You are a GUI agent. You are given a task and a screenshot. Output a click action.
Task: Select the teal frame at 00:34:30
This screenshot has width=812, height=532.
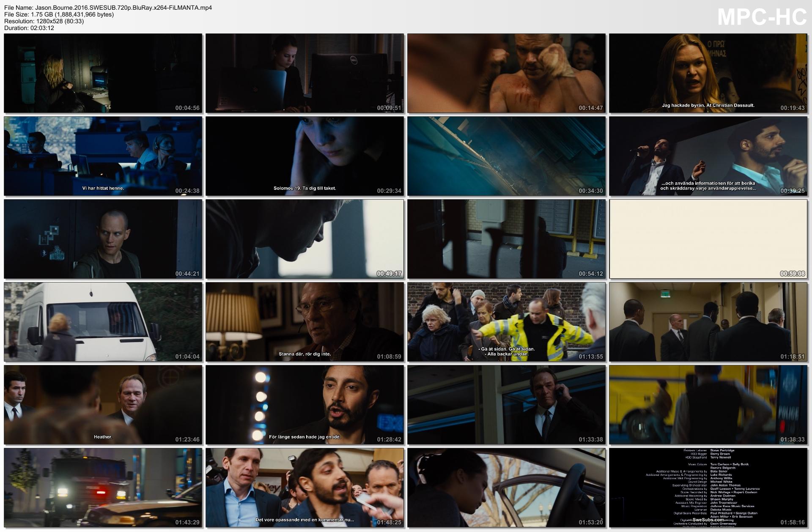507,156
